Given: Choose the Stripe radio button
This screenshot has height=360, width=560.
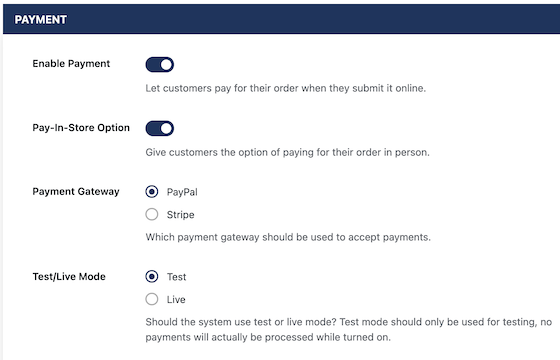Looking at the screenshot, I should click(x=152, y=214).
